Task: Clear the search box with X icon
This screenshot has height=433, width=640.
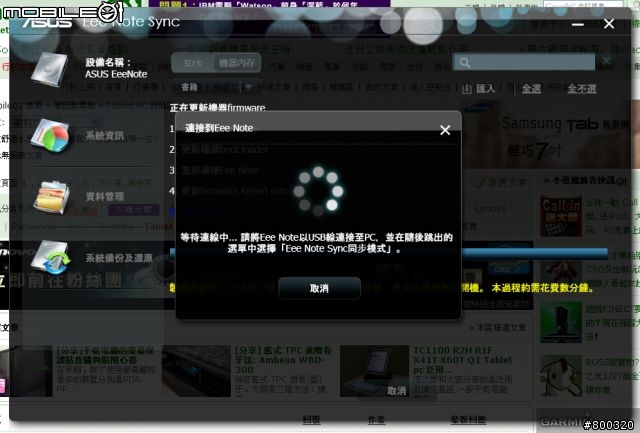Action: click(x=606, y=61)
